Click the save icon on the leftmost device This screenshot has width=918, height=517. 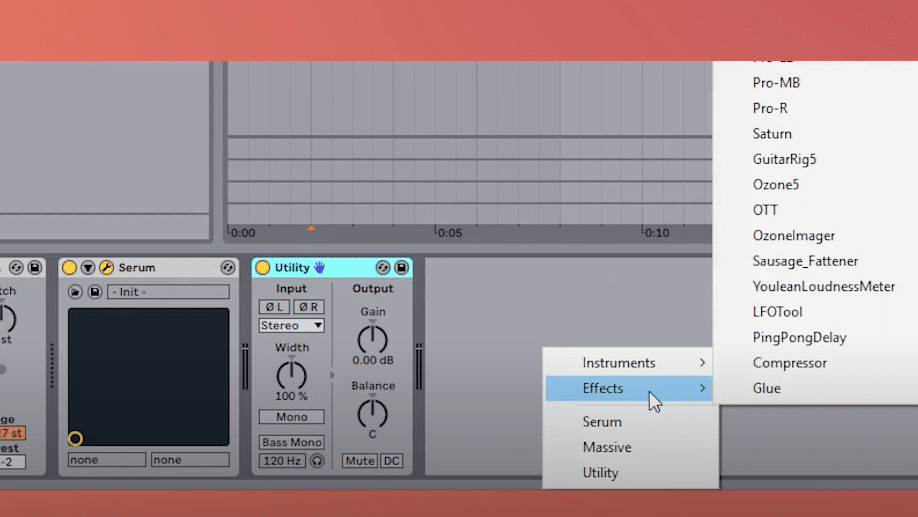35,268
